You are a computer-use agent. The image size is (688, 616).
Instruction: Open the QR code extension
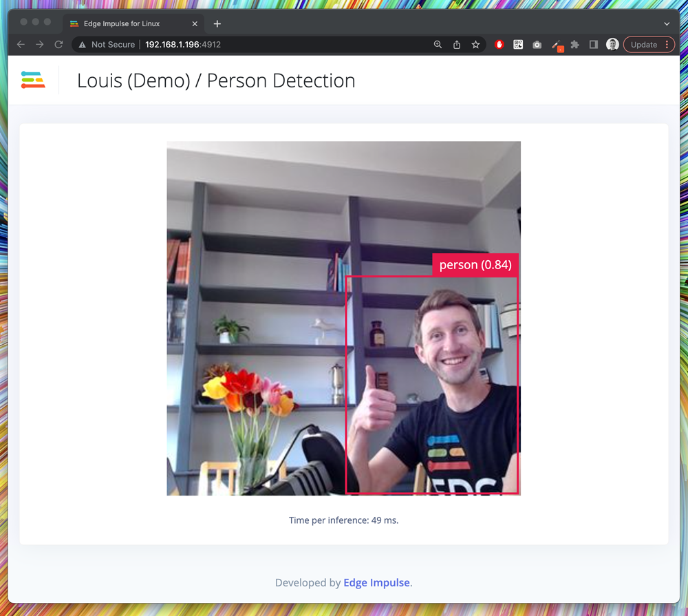pyautogui.click(x=518, y=45)
